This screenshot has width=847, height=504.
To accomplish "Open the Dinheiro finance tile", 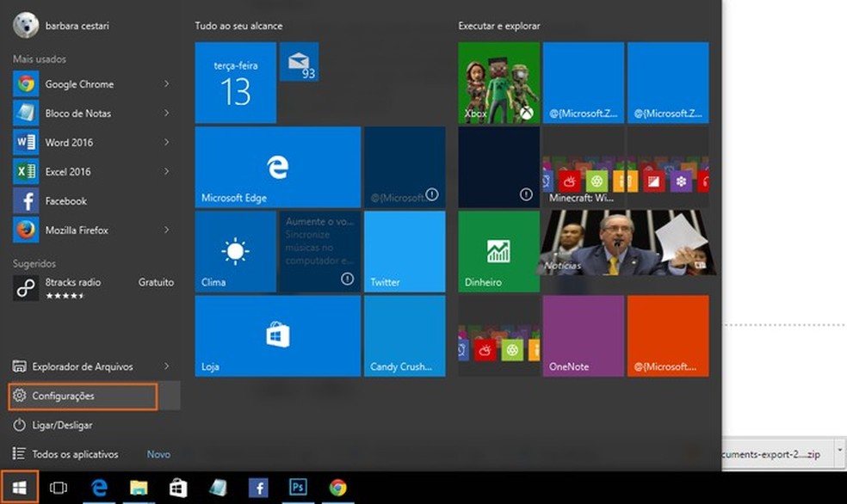I will [x=498, y=252].
